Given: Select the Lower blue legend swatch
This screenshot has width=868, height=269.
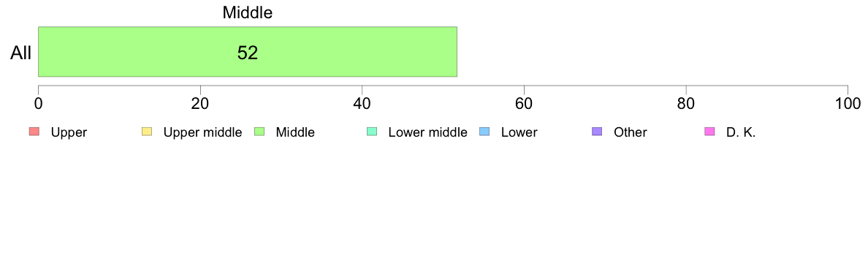Looking at the screenshot, I should 485,132.
